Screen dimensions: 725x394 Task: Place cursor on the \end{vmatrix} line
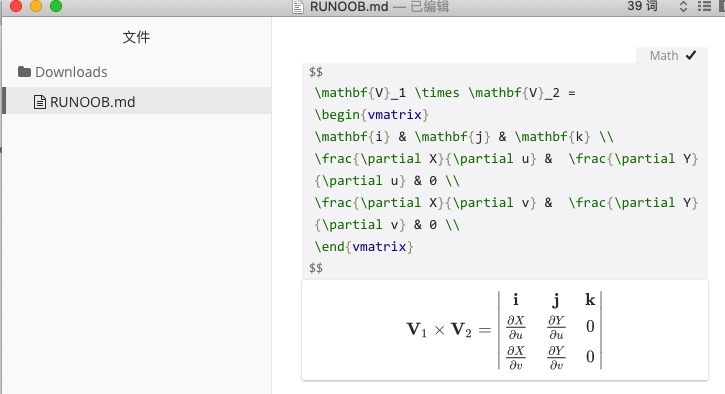(364, 246)
